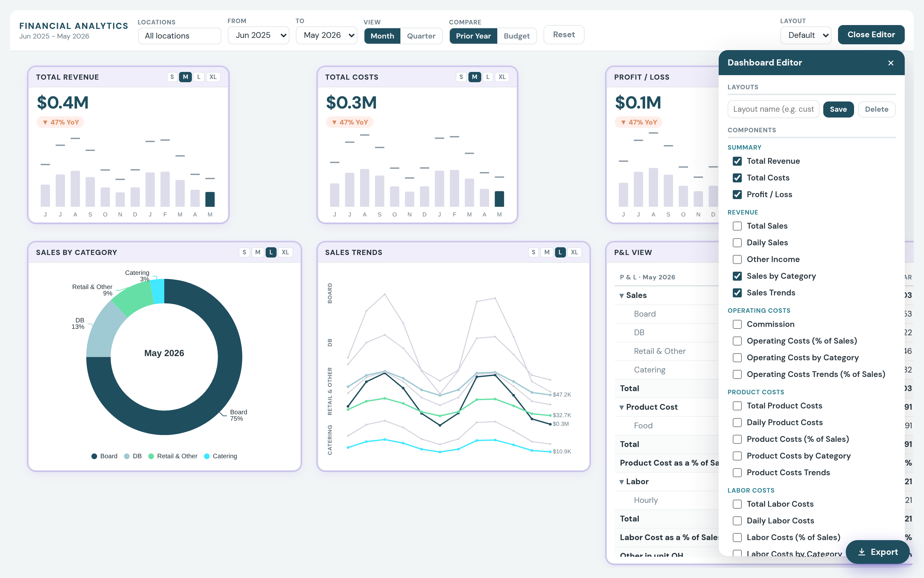
Task: Open the To date dropdown
Action: 327,35
